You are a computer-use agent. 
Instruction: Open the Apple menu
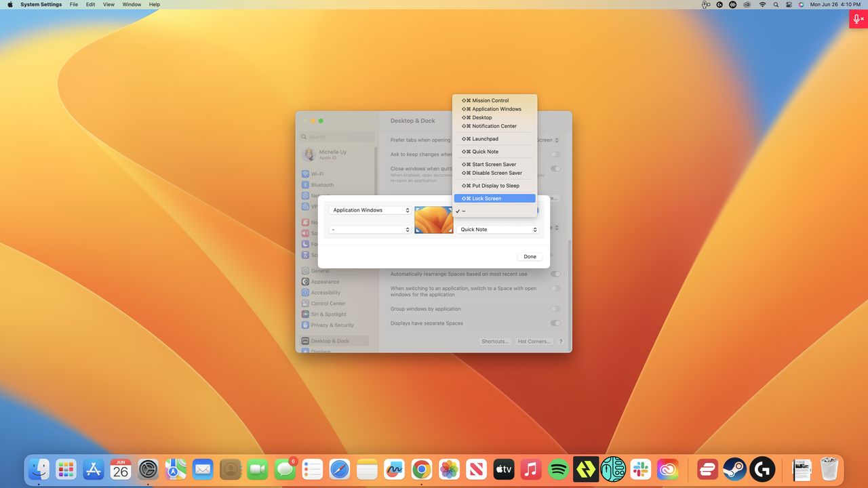coord(10,5)
